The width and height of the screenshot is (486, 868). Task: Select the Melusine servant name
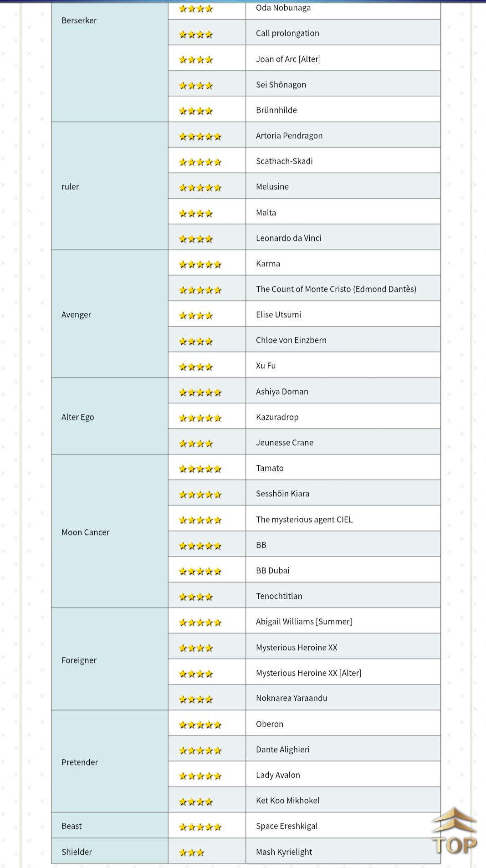(x=272, y=187)
